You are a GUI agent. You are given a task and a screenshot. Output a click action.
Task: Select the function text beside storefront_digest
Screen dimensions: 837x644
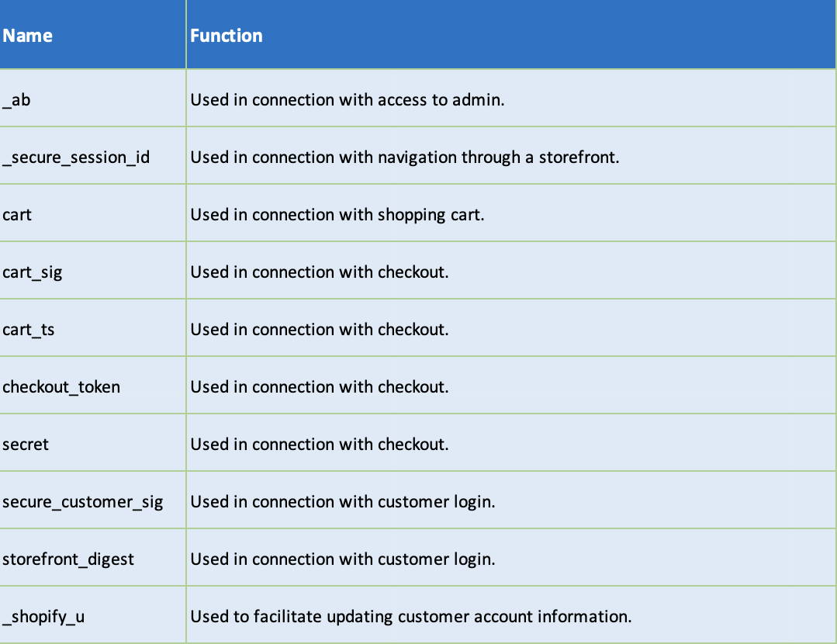[x=343, y=559]
